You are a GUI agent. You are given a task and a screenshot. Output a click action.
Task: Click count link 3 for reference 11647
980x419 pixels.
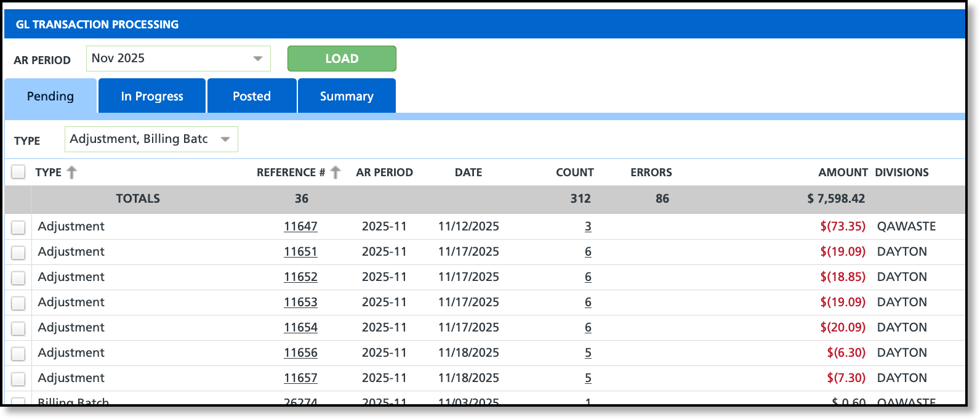[588, 226]
